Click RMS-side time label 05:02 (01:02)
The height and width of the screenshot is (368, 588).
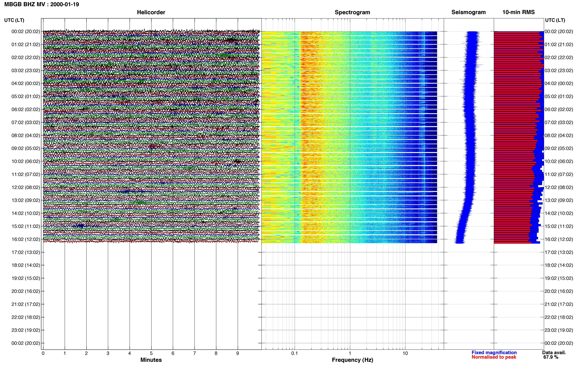[x=559, y=96]
